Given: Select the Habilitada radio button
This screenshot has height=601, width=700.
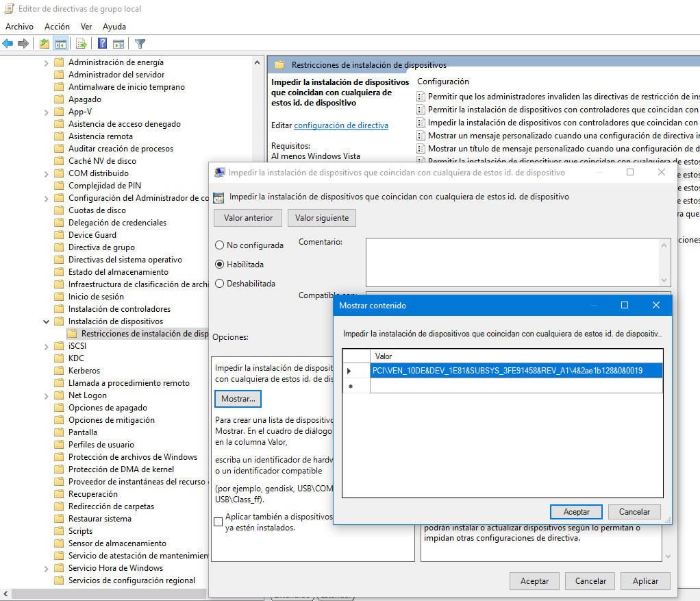Looking at the screenshot, I should [219, 265].
